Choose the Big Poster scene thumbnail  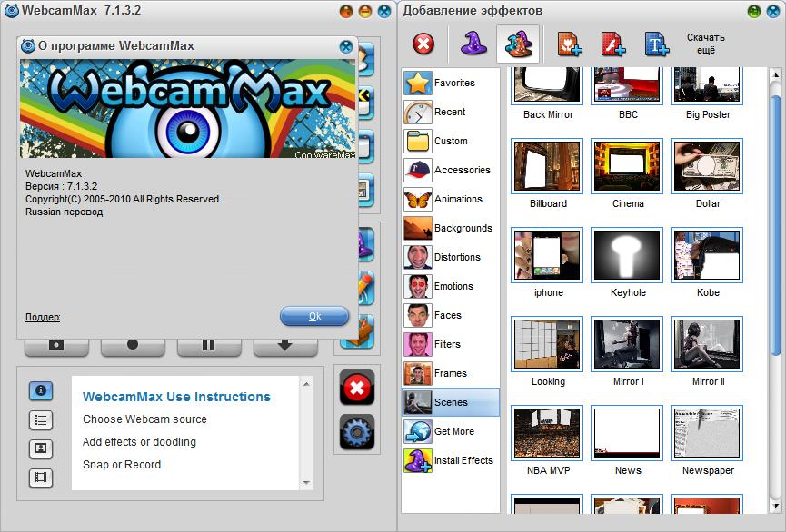(x=707, y=85)
